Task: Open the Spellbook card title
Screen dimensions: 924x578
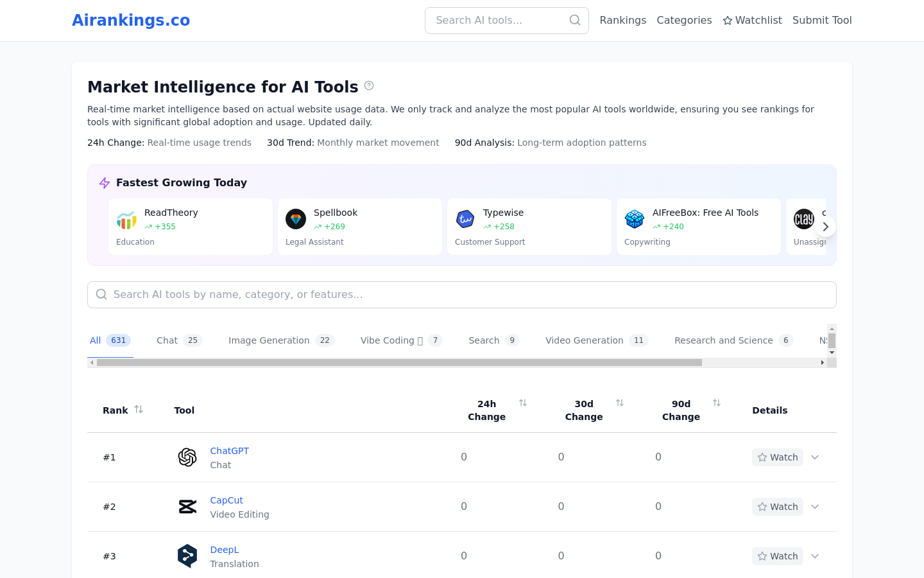Action: [336, 213]
